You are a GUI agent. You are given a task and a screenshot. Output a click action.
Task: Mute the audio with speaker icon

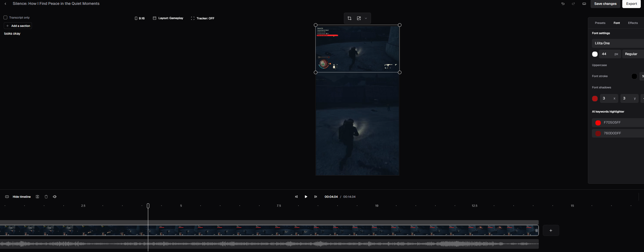[55, 197]
